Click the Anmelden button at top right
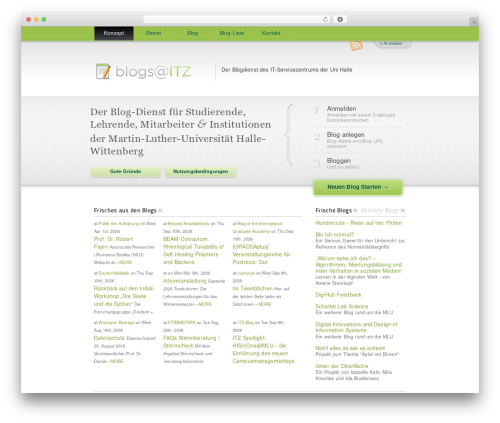Viewport: 500px width, 423px height. pyautogui.click(x=392, y=44)
